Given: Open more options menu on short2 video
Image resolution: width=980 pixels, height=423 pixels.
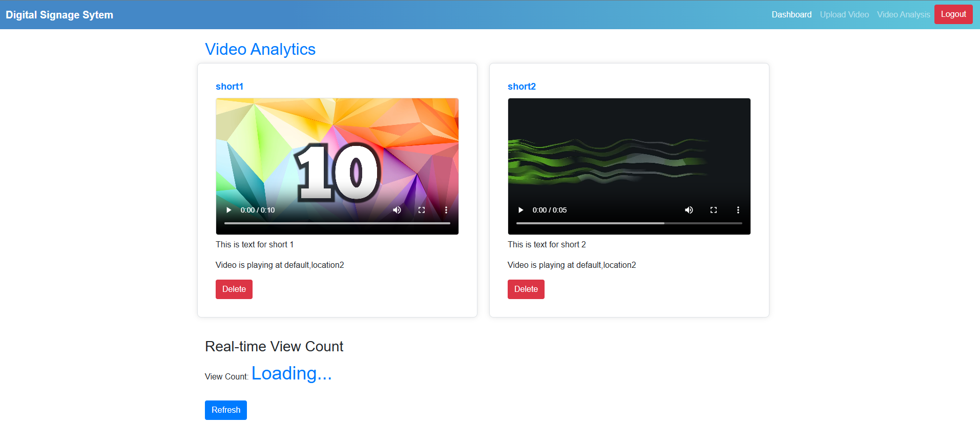Looking at the screenshot, I should 738,210.
